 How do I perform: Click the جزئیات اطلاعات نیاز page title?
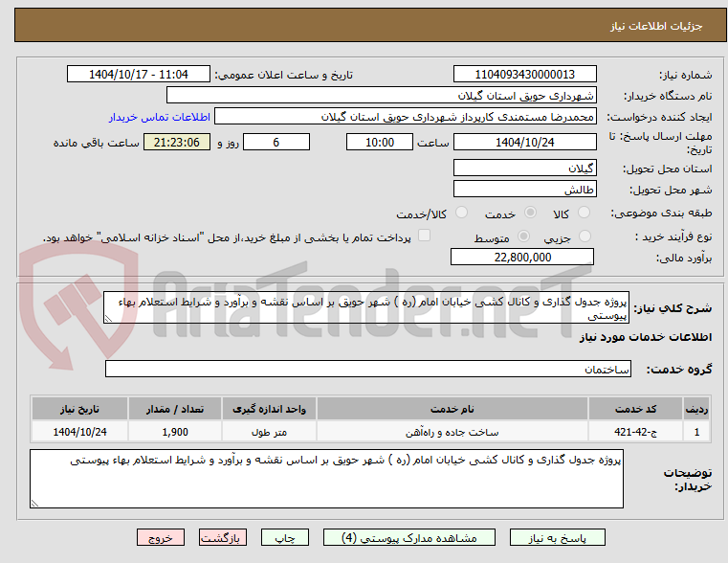point(655,26)
